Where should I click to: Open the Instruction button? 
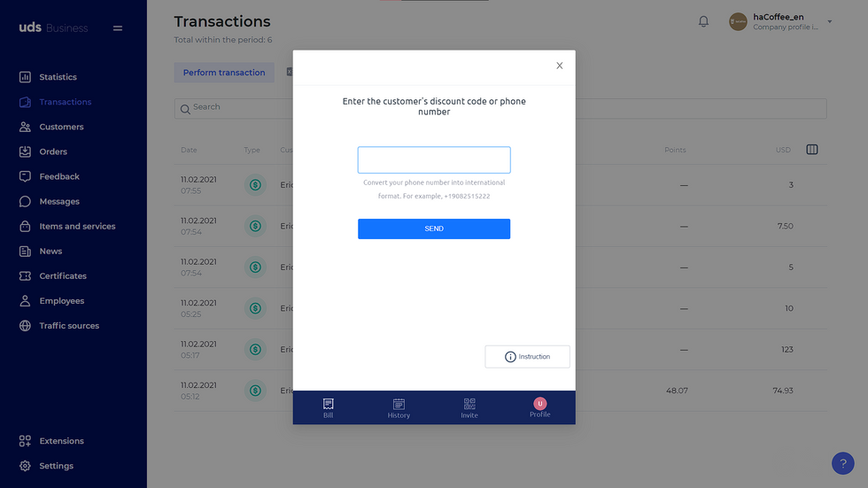click(x=527, y=357)
